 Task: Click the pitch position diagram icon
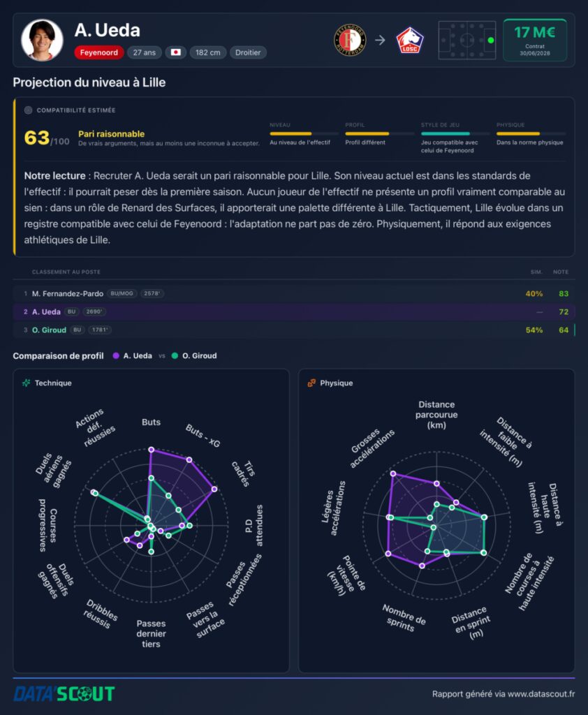tap(467, 40)
